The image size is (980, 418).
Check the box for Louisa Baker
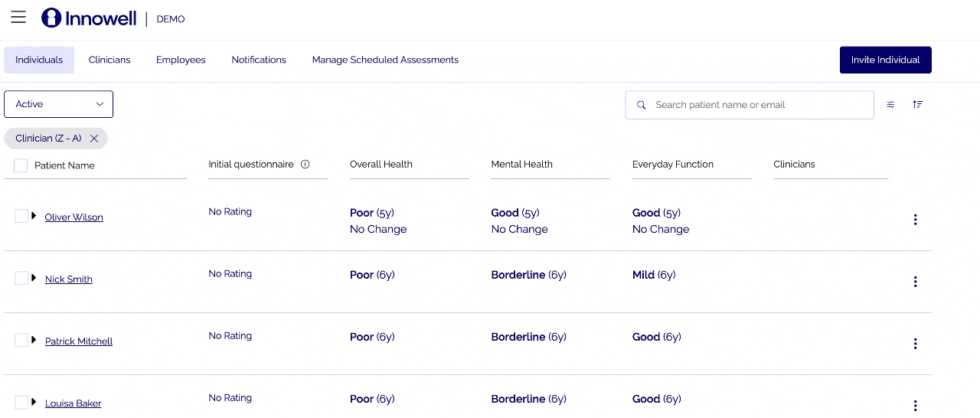(x=21, y=403)
